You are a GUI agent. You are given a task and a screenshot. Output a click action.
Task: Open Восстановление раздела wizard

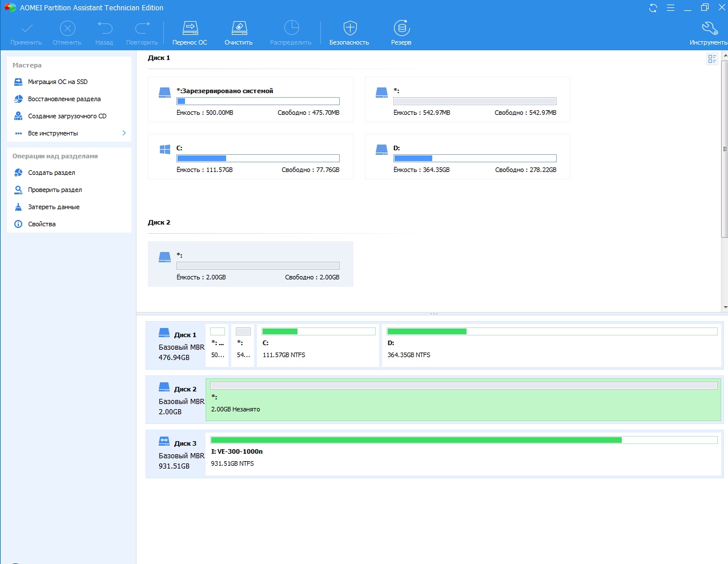tap(64, 99)
